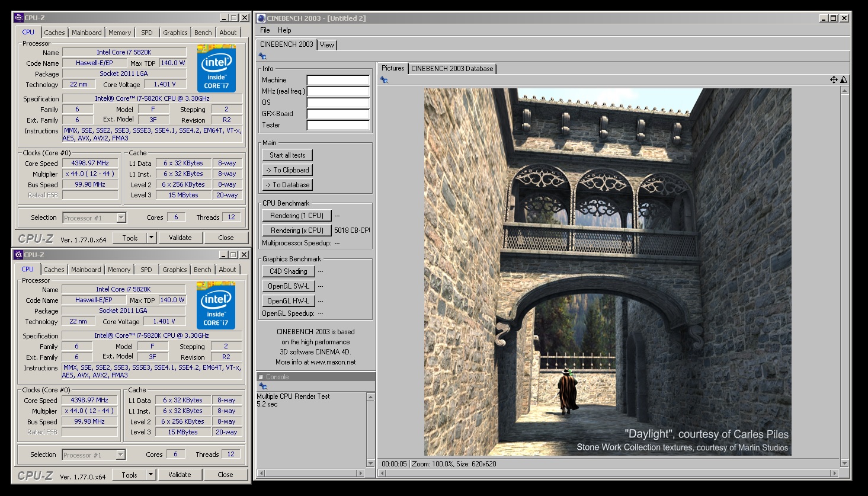Click the upper CPU-Z window's title bar icon
868x496 pixels.
point(19,18)
